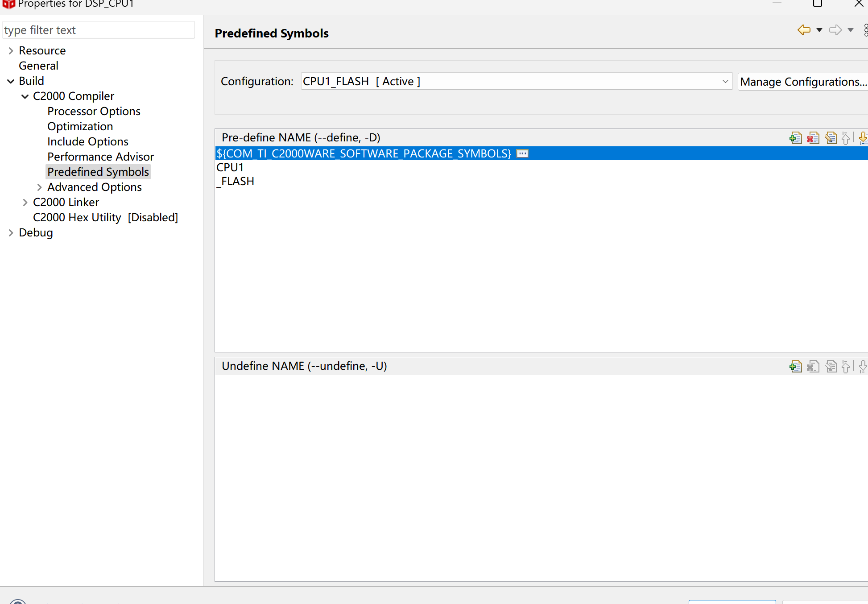Click ellipsis icon beside COM_TI_C2000WARE symbol entry

click(522, 153)
